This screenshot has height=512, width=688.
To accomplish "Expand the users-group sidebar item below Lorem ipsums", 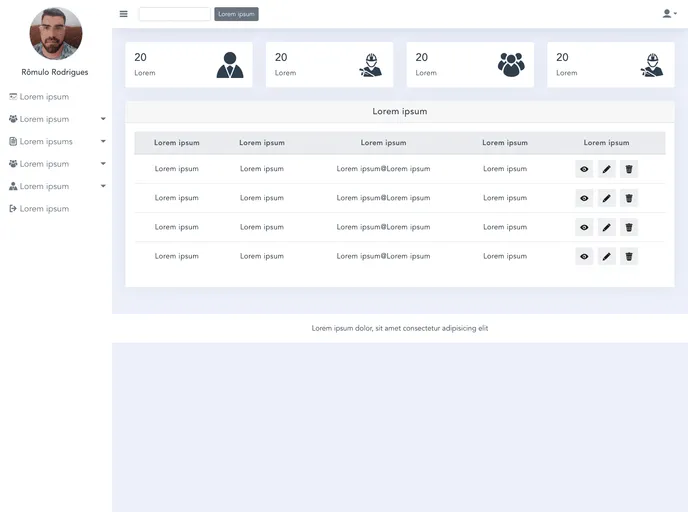I will point(103,164).
